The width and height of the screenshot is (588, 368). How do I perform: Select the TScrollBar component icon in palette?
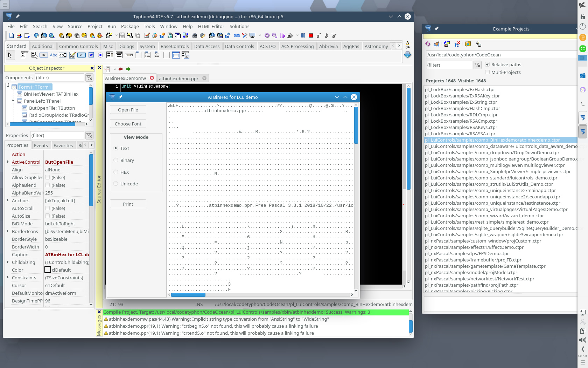(129, 55)
